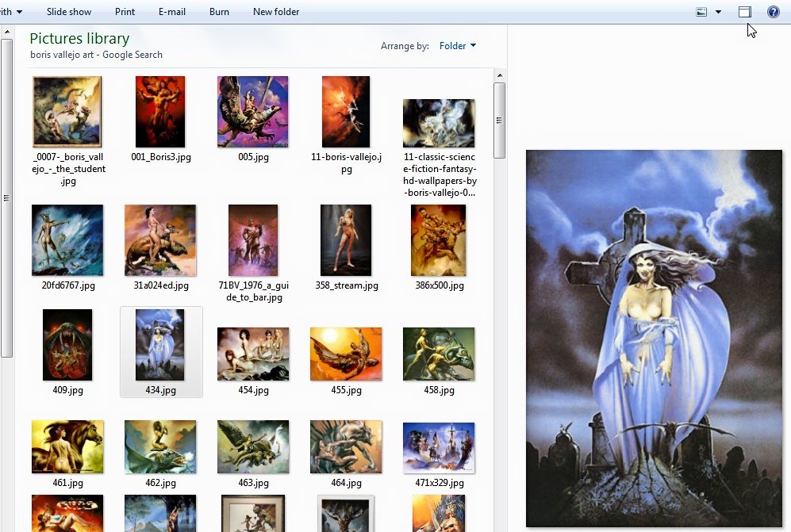Click the large preview image in the preview pane
This screenshot has width=791, height=532.
(654, 339)
